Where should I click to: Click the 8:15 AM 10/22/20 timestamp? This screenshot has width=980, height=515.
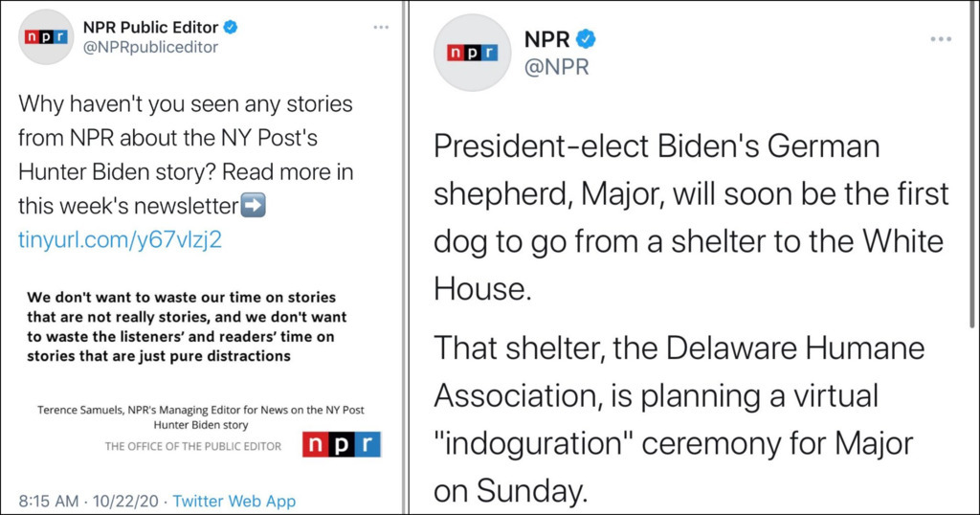(x=88, y=502)
